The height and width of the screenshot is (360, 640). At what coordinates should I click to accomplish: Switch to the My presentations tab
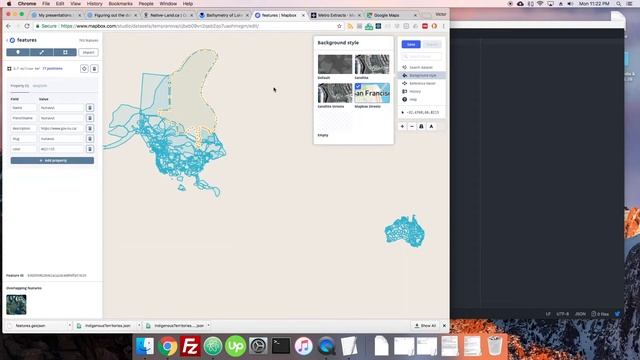pyautogui.click(x=56, y=15)
